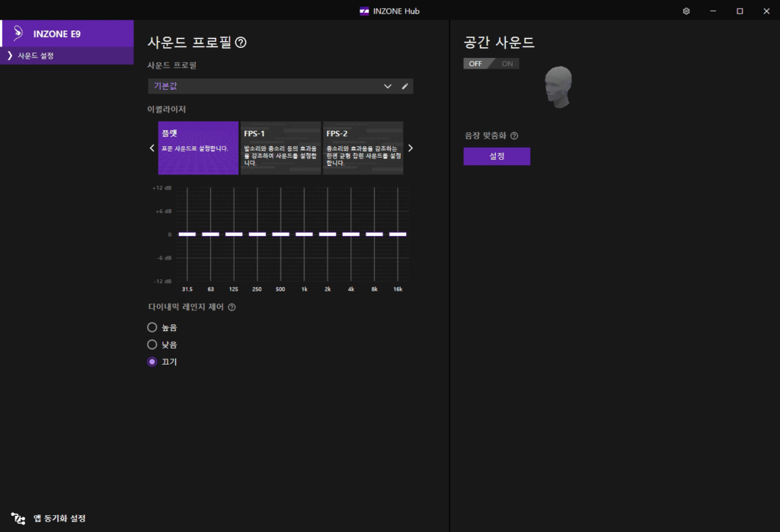Click the help icon next to 음장 맞춤화

pos(514,136)
